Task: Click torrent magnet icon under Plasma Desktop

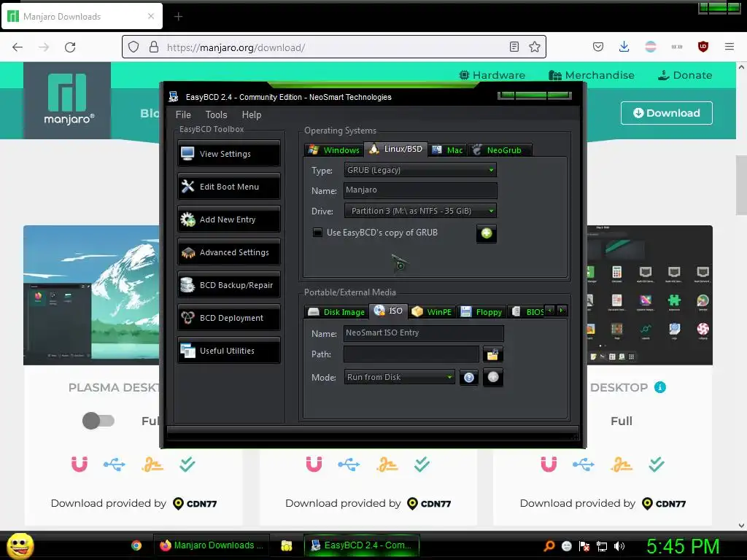Action: 79,464
